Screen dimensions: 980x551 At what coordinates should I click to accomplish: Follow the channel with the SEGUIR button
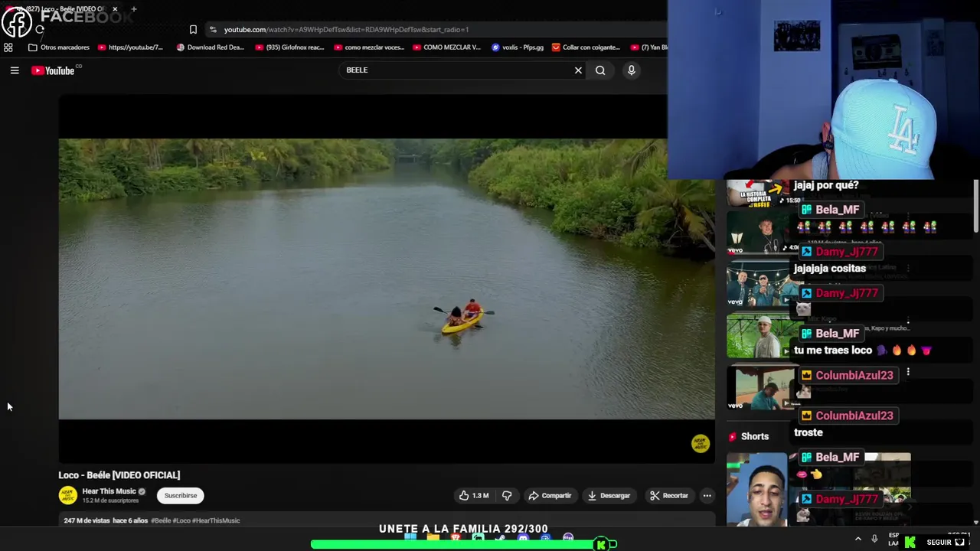939,542
